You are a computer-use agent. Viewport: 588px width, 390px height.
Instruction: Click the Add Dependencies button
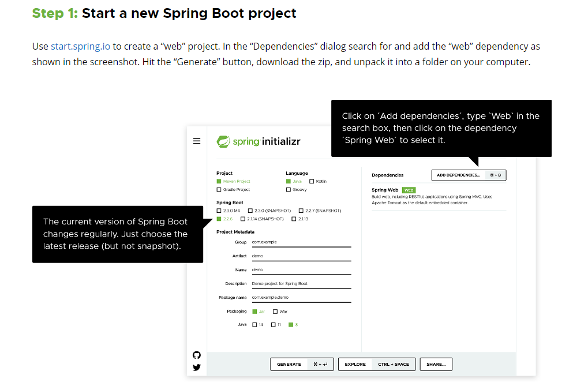click(469, 175)
